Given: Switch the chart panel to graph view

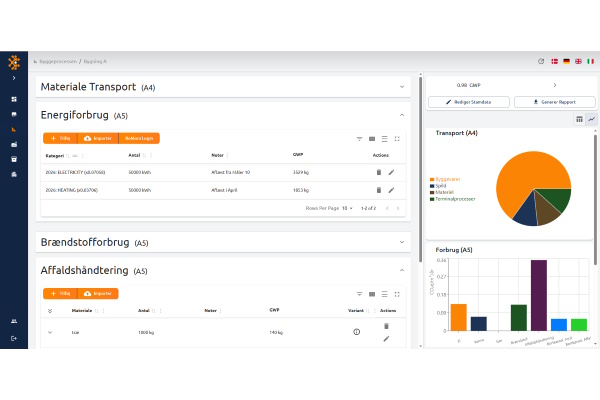Looking at the screenshot, I should pyautogui.click(x=591, y=119).
